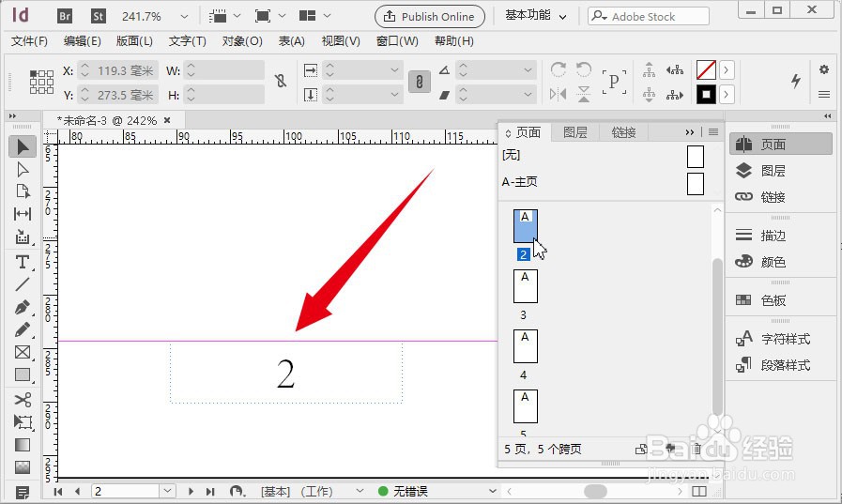The height and width of the screenshot is (504, 842).
Task: Open the 版面(L) menu
Action: point(135,41)
